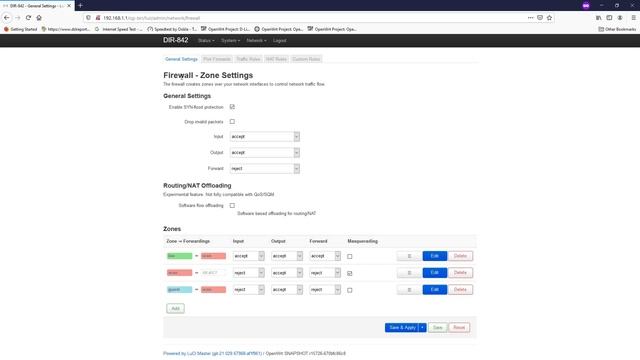640x360 pixels.
Task: Click Logout in the top navbar
Action: point(280,40)
